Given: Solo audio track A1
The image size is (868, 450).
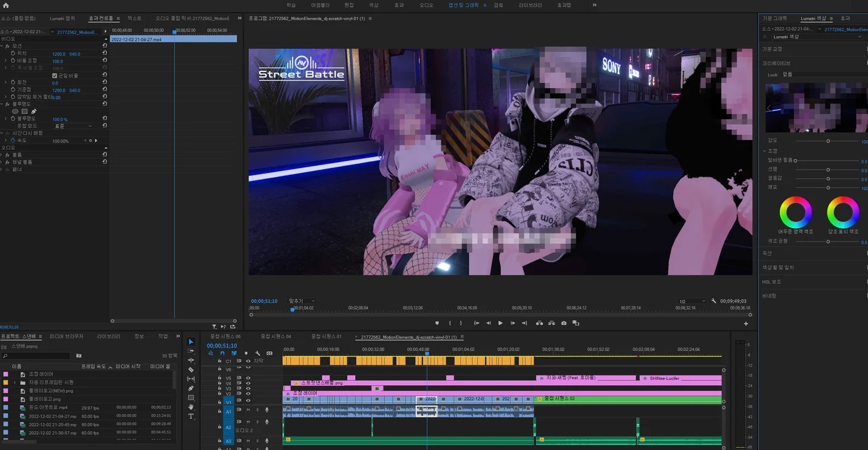Looking at the screenshot, I should click(257, 410).
